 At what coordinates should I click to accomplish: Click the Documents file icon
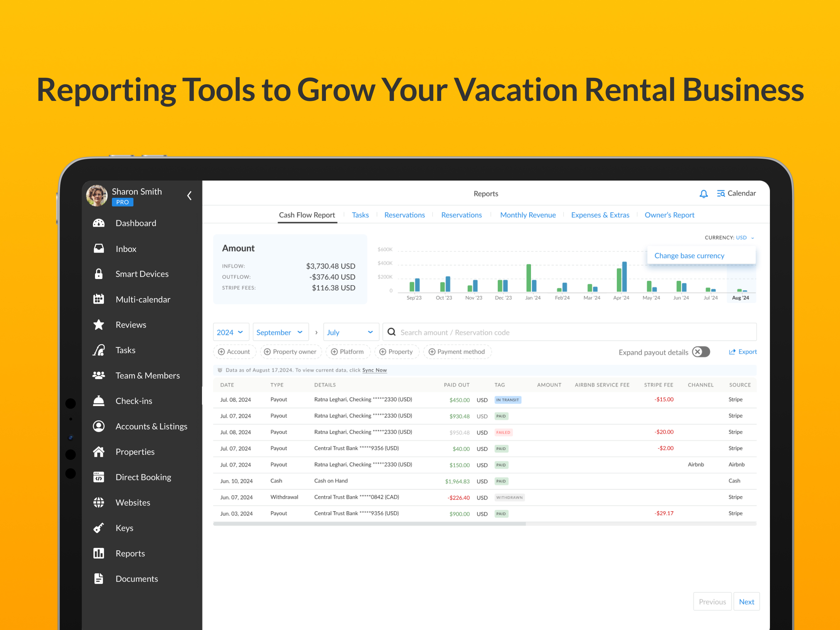pos(99,579)
